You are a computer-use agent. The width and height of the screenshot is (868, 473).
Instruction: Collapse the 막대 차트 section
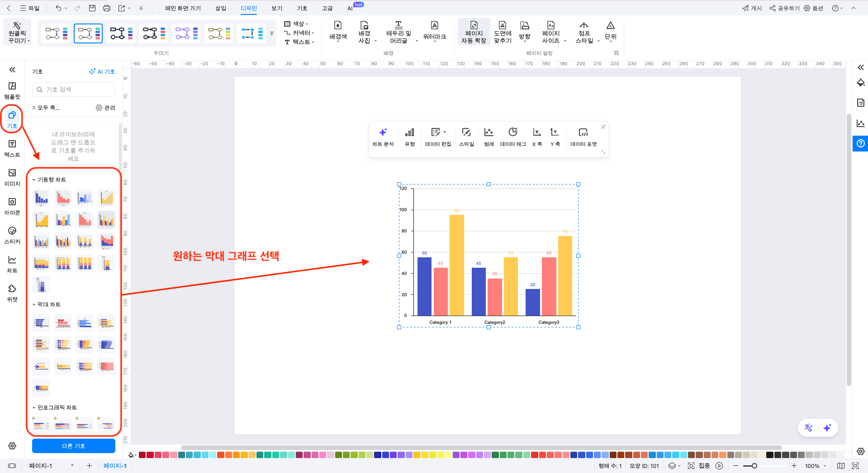(34, 305)
